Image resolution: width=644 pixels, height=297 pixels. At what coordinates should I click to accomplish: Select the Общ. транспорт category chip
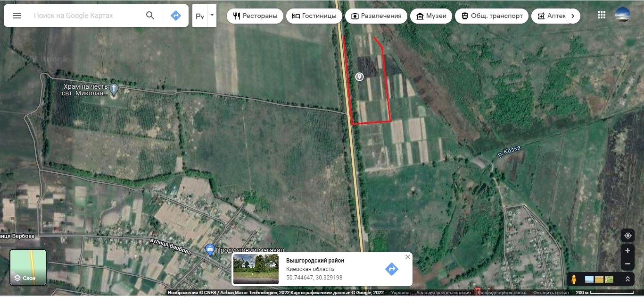point(492,16)
